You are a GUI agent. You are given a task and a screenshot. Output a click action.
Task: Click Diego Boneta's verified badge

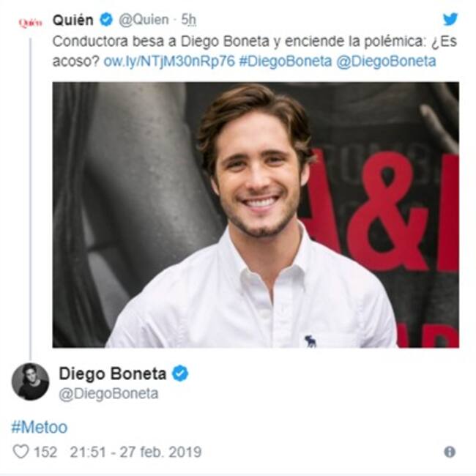[180, 373]
